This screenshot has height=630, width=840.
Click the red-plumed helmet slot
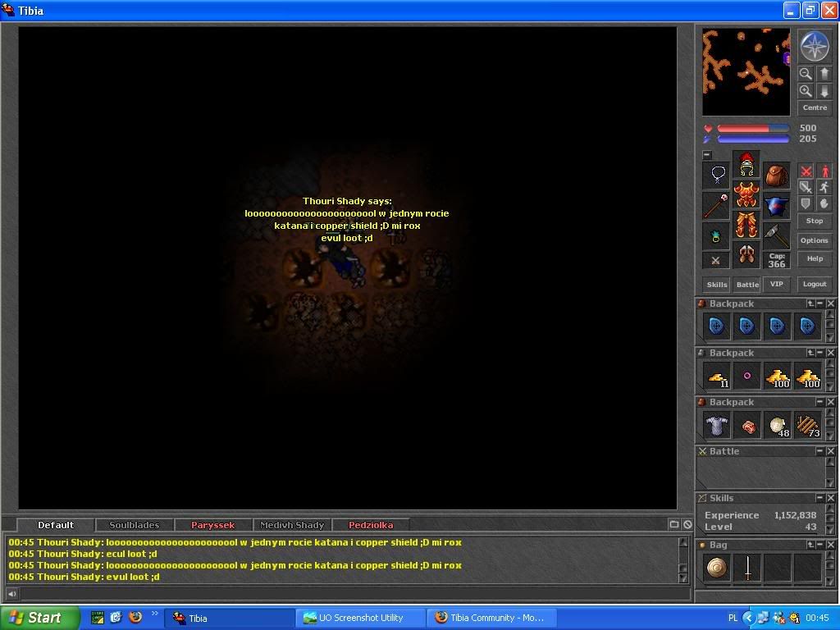pyautogui.click(x=746, y=164)
